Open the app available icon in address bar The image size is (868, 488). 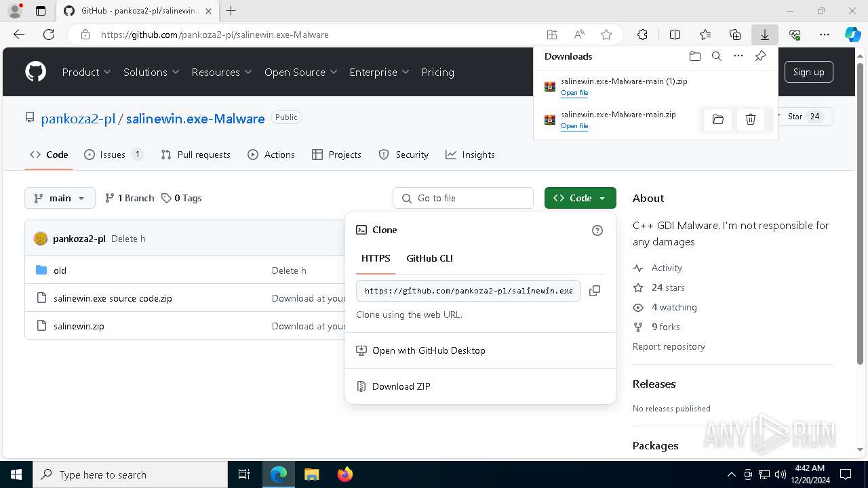[552, 35]
